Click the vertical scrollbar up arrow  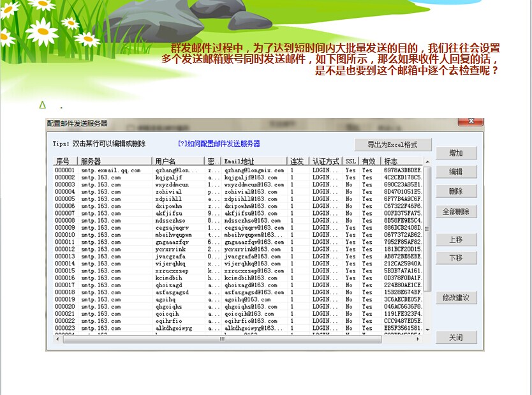tap(427, 161)
